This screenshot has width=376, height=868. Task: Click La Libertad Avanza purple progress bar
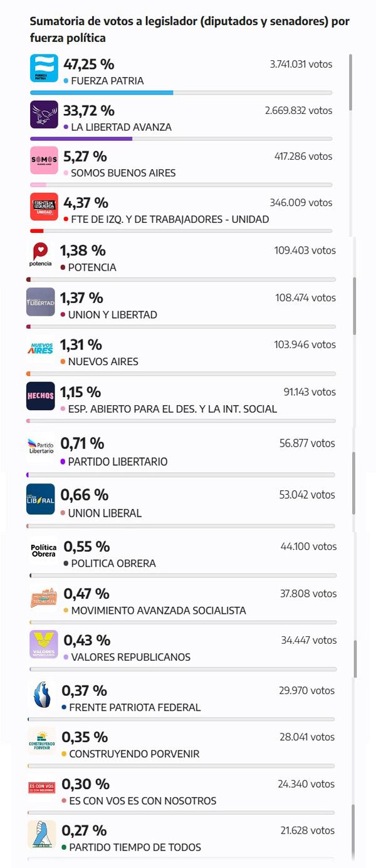pyautogui.click(x=81, y=138)
